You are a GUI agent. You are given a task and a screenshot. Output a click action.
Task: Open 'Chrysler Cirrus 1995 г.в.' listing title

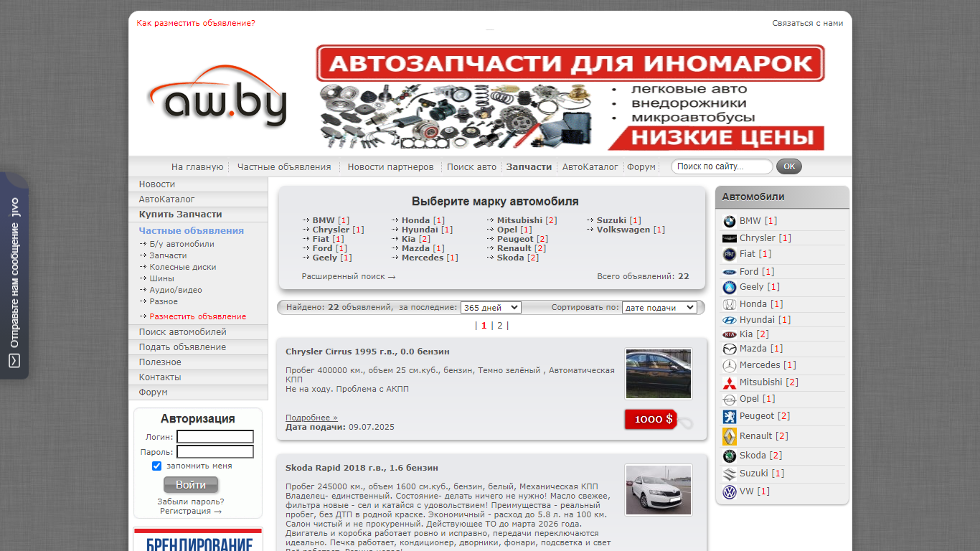367,352
